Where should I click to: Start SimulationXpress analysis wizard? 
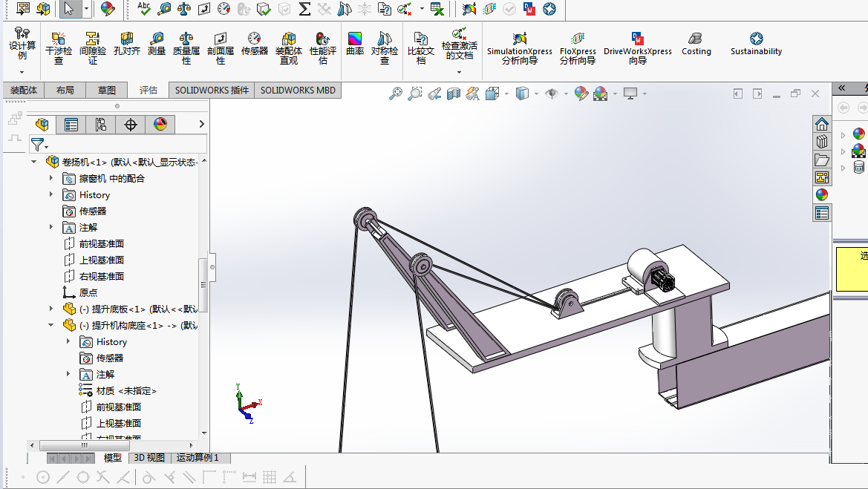(x=519, y=48)
